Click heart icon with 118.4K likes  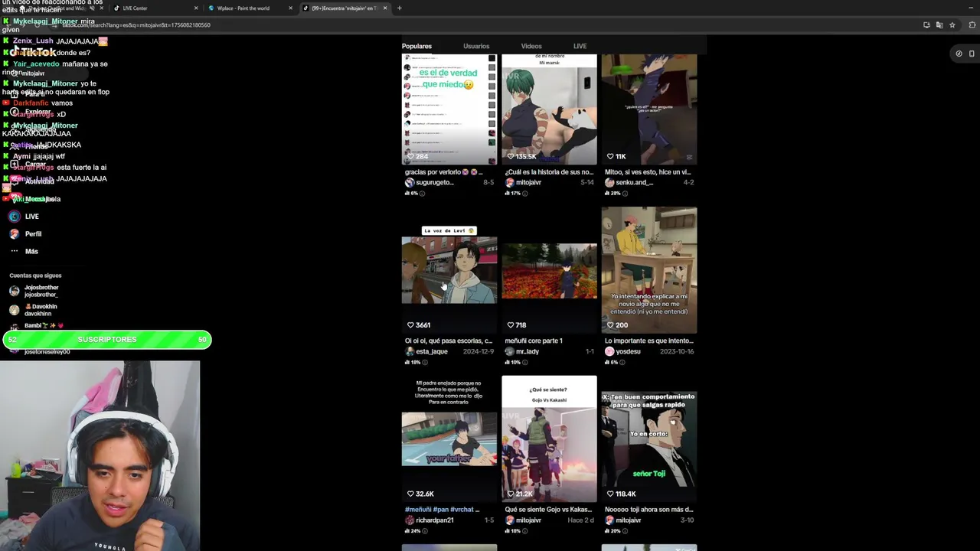pos(610,494)
